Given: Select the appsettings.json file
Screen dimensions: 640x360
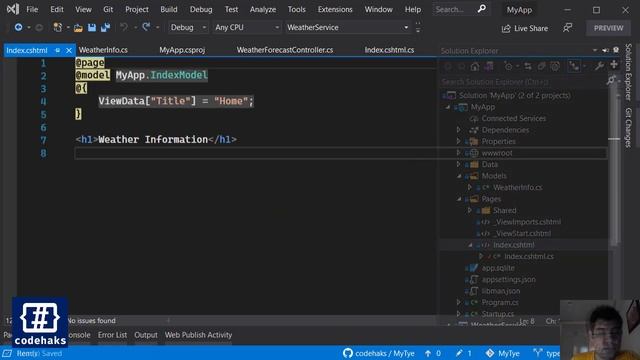Looking at the screenshot, I should coord(508,279).
